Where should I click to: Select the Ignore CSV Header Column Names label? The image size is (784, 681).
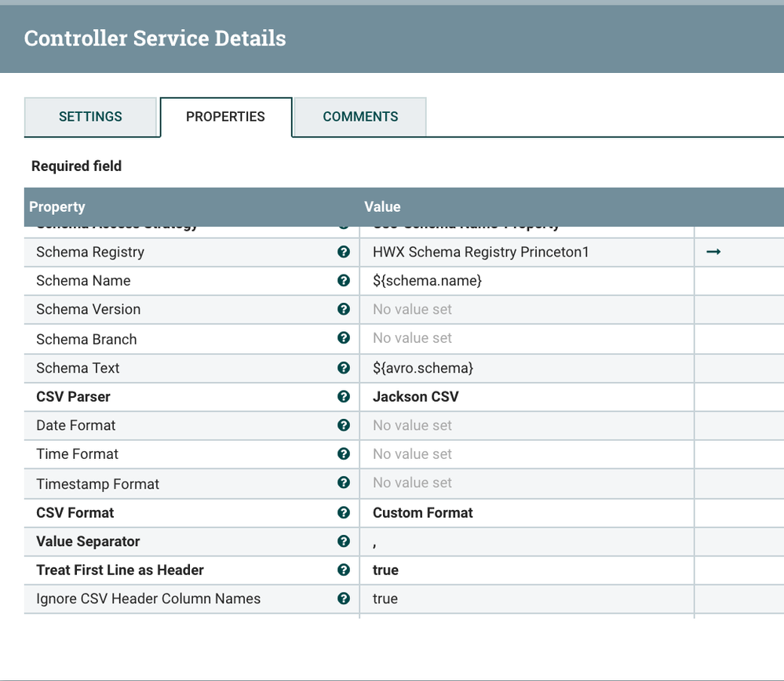(148, 599)
